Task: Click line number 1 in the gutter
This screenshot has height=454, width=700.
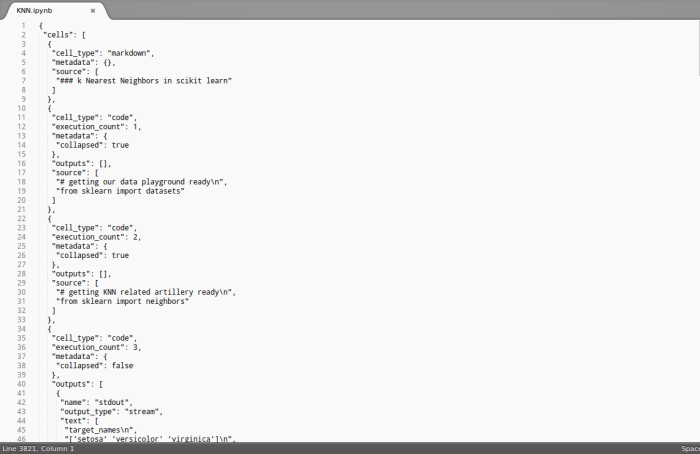Action: (23, 25)
